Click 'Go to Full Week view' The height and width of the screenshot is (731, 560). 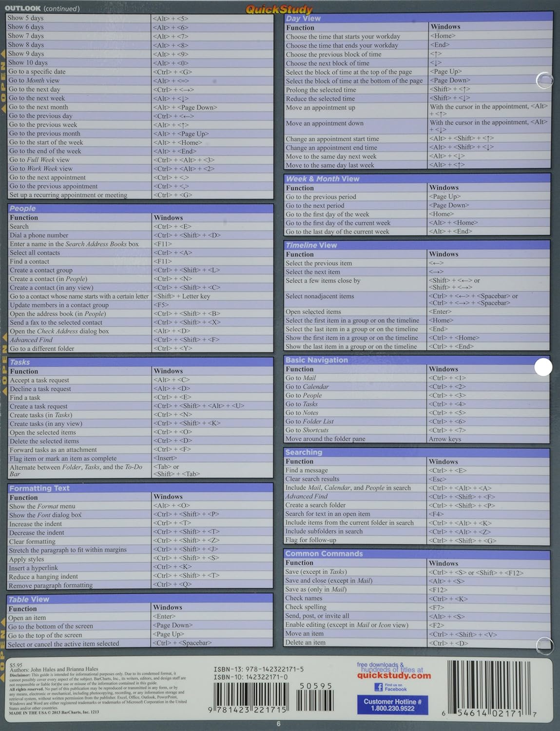[39, 160]
